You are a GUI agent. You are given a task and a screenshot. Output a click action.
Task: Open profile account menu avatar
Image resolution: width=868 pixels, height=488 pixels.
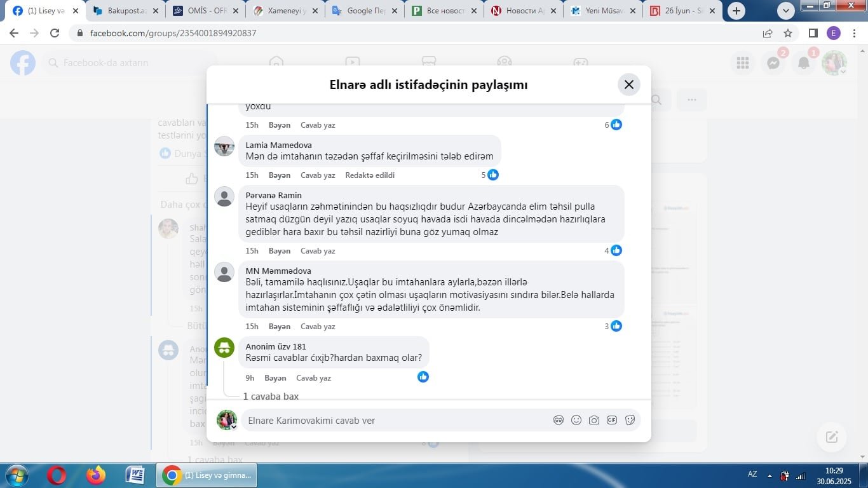click(x=834, y=63)
